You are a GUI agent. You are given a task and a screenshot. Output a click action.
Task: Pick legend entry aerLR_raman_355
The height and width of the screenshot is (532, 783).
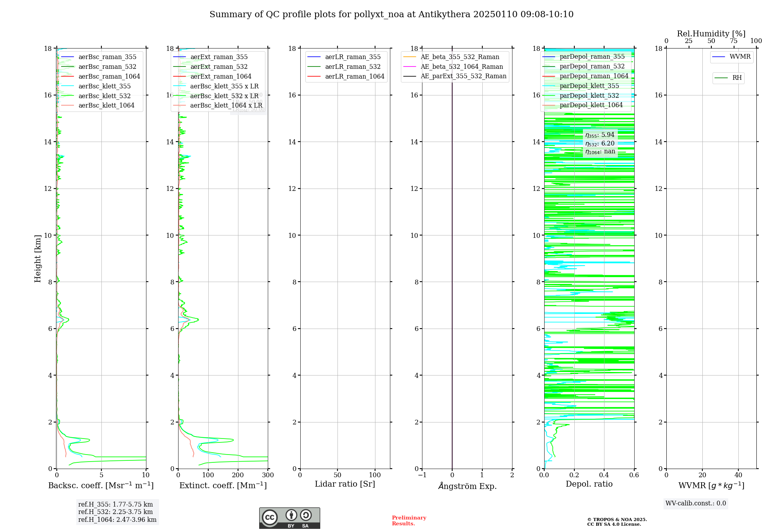(344, 57)
